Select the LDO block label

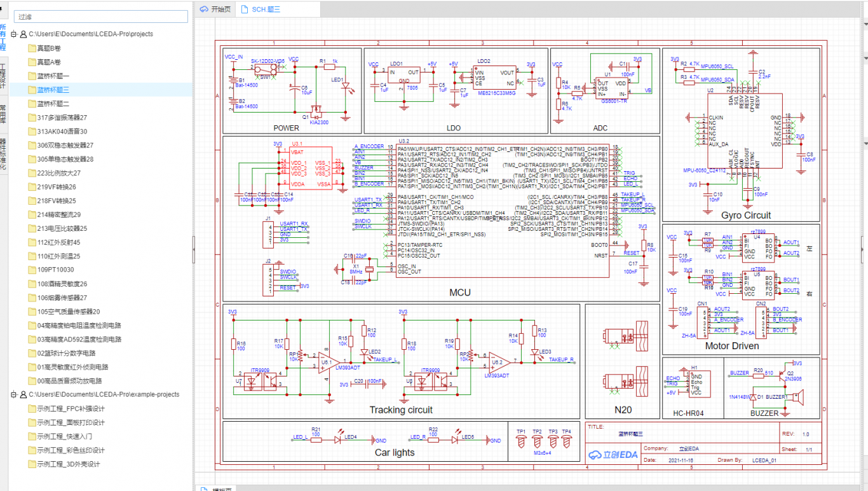pyautogui.click(x=454, y=128)
